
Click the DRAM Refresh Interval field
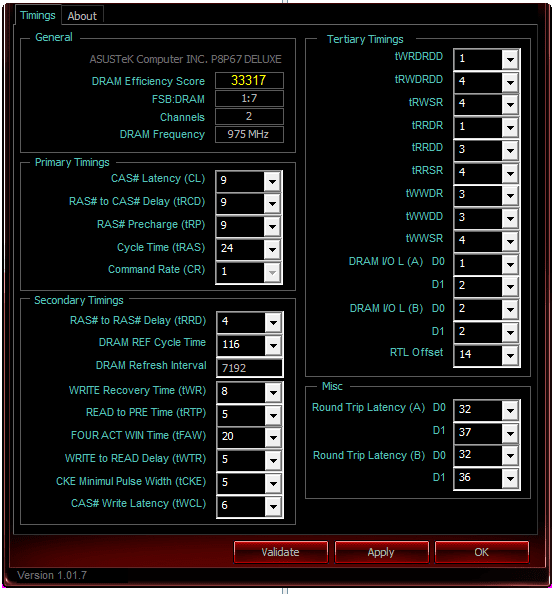250,368
